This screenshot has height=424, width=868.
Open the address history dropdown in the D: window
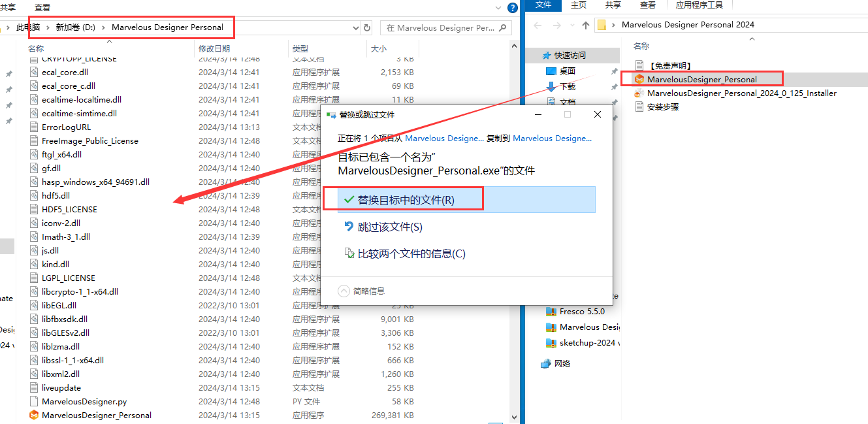coord(355,28)
